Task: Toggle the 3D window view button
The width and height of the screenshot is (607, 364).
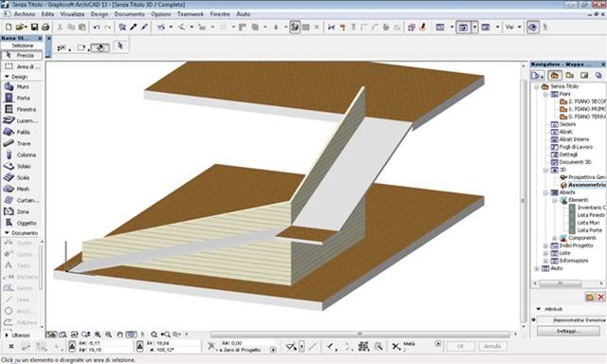Action: pyautogui.click(x=463, y=27)
